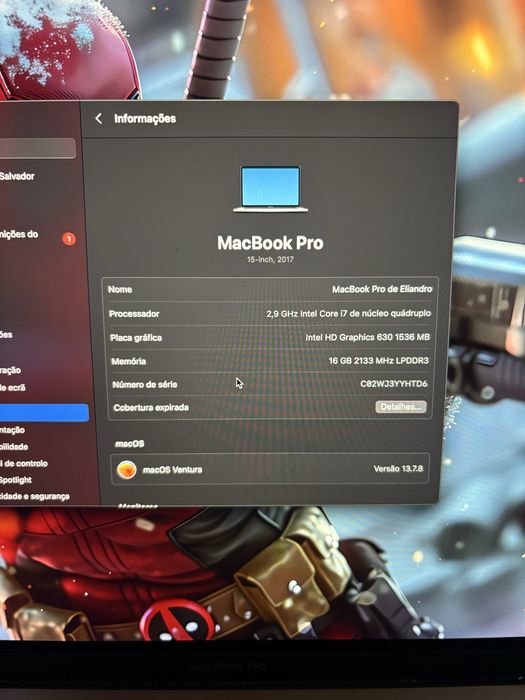Viewport: 525px width, 700px height.
Task: Click the Cobertura expirada label
Action: [x=151, y=407]
